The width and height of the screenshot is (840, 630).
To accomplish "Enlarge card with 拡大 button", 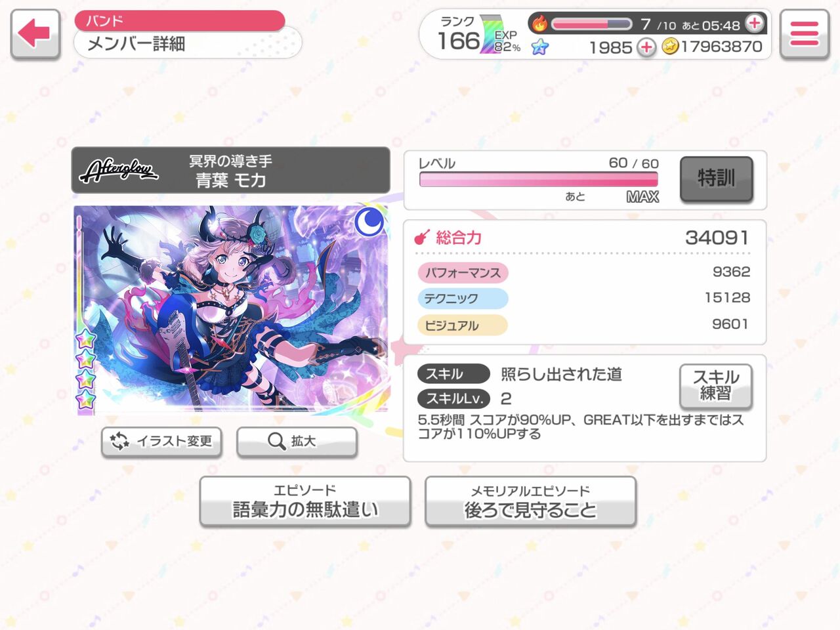I will click(x=297, y=442).
